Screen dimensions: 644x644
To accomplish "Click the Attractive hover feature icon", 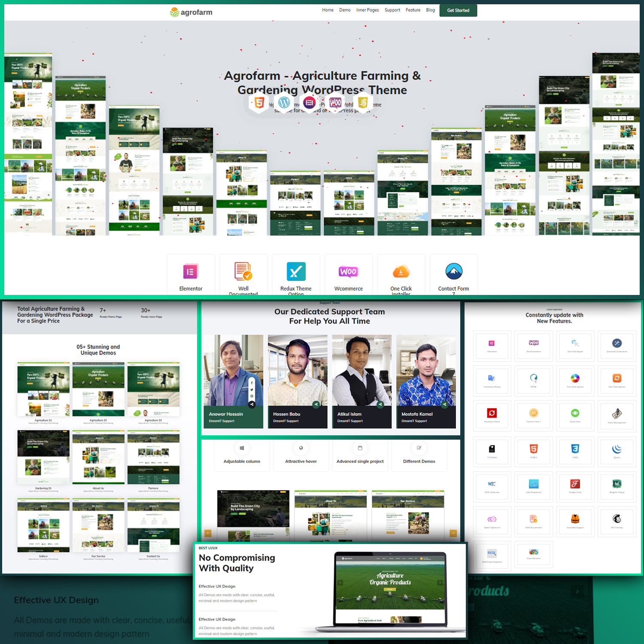I will point(301,448).
